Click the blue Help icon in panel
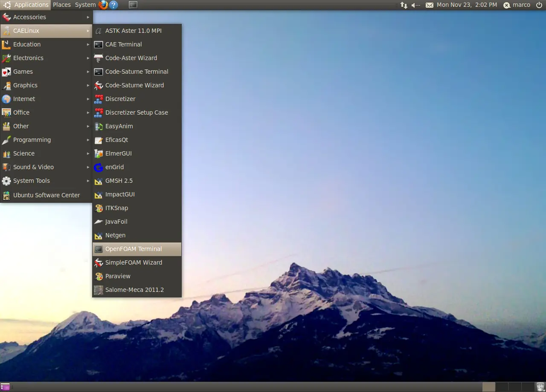546x392 pixels. (x=113, y=5)
